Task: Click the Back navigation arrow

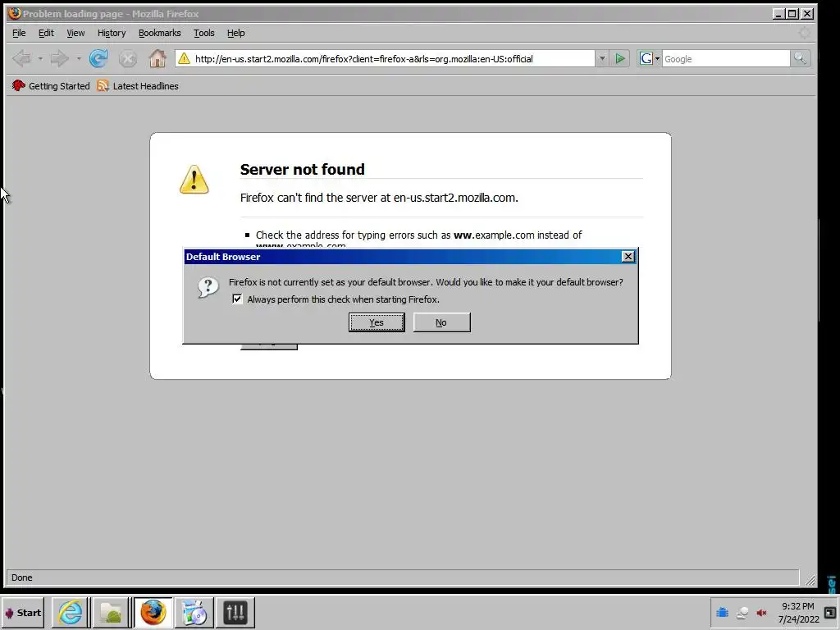Action: pos(22,58)
